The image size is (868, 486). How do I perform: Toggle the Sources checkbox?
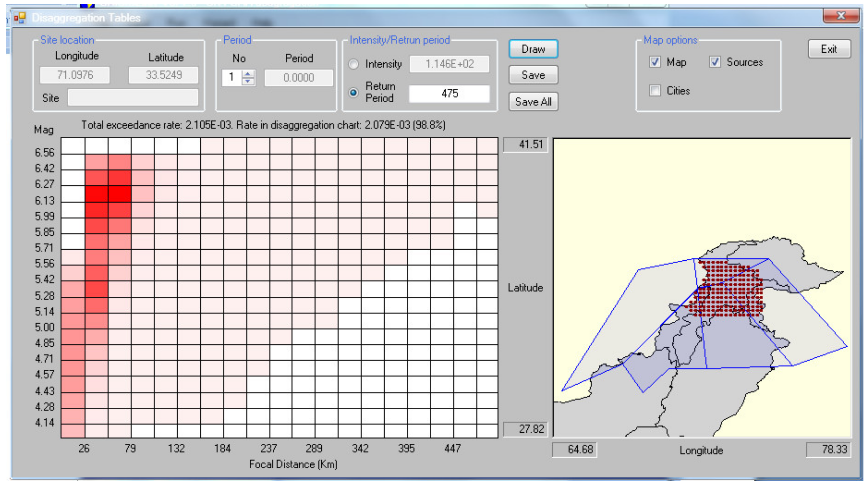tap(714, 62)
